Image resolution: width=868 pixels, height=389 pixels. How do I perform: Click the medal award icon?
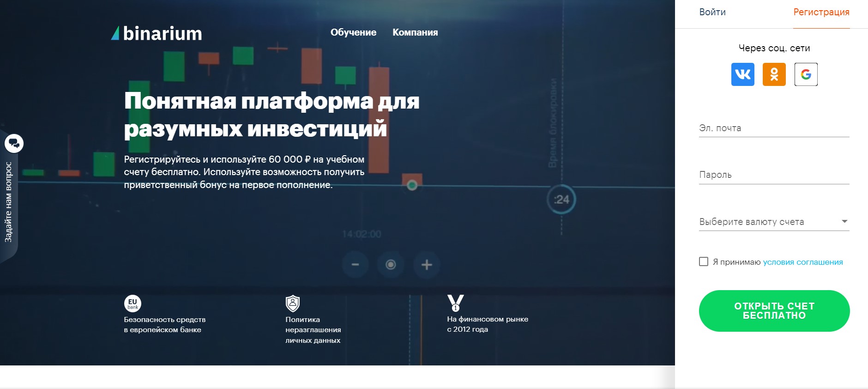coord(455,303)
